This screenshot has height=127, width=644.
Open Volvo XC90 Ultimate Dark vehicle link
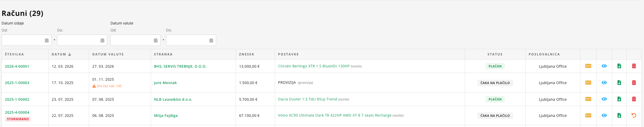(x=335, y=115)
